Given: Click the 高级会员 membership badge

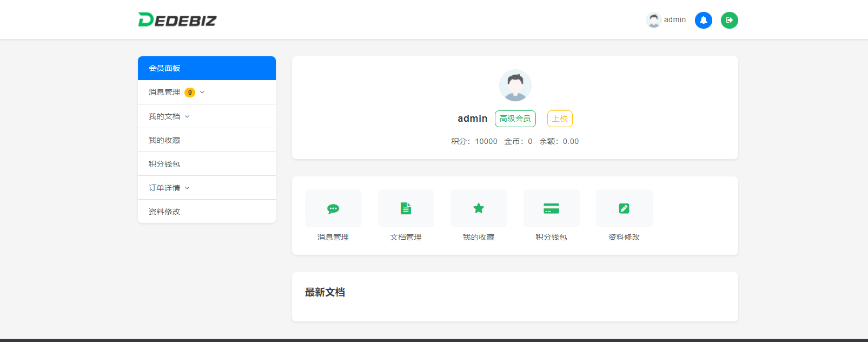Looking at the screenshot, I should click(x=515, y=119).
